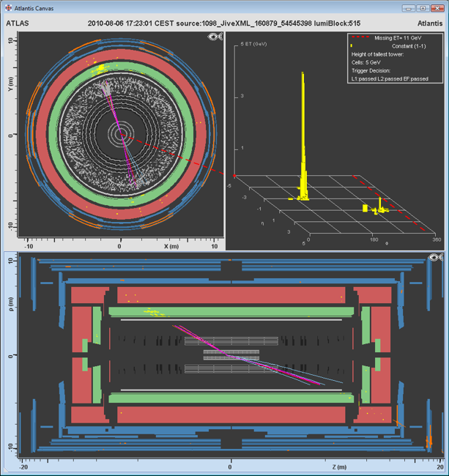449x476 pixels.
Task: Click the ATLAS label in the header
Action: pyautogui.click(x=18, y=23)
